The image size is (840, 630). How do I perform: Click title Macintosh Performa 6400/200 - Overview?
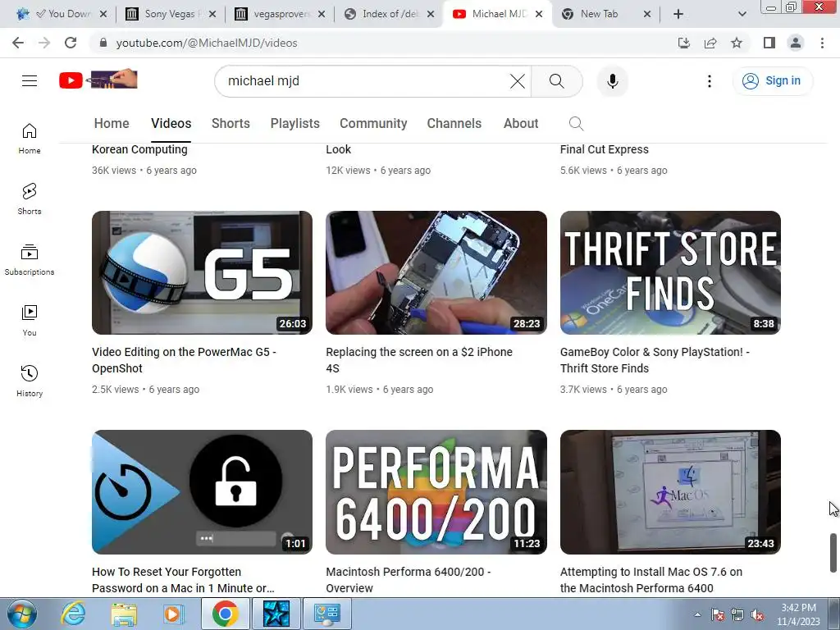[x=409, y=580]
